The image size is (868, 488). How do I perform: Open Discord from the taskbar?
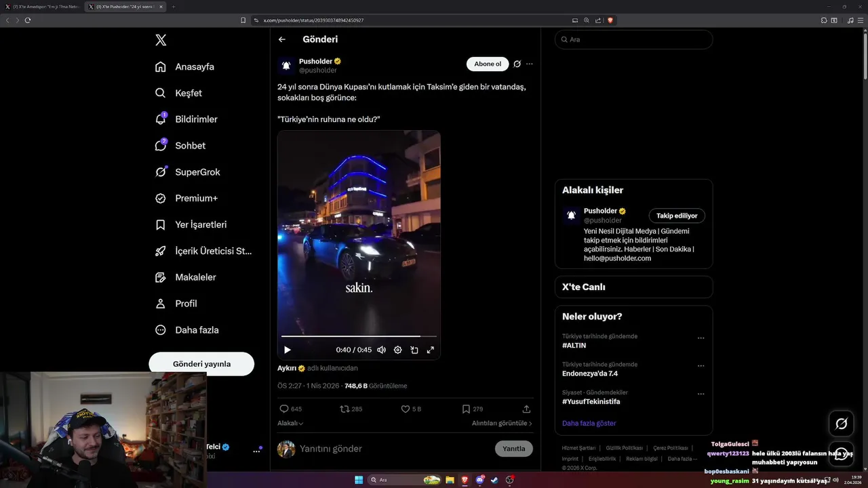pyautogui.click(x=479, y=480)
